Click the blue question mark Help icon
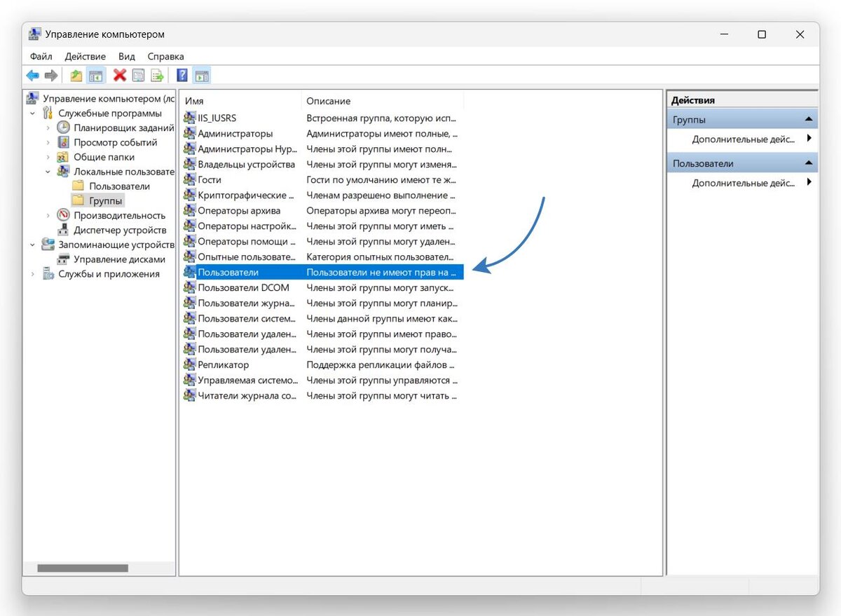 (182, 76)
